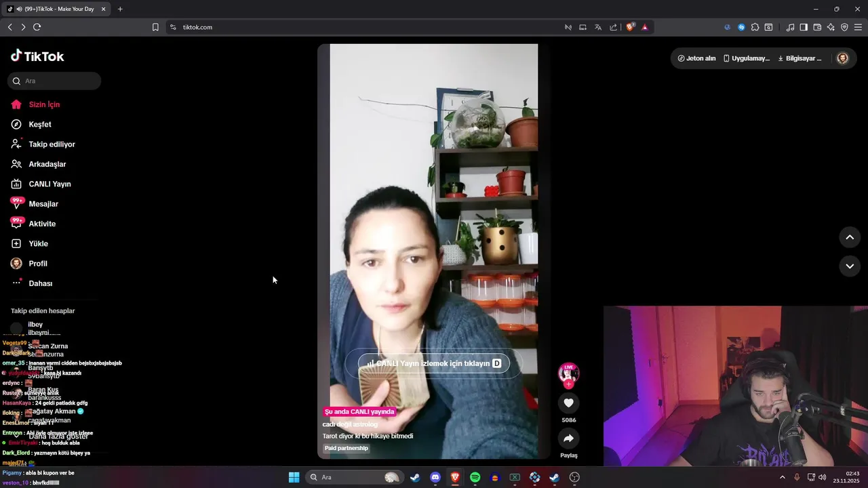Open Brave Shields lion icon
This screenshot has height=488, width=868.
click(631, 27)
